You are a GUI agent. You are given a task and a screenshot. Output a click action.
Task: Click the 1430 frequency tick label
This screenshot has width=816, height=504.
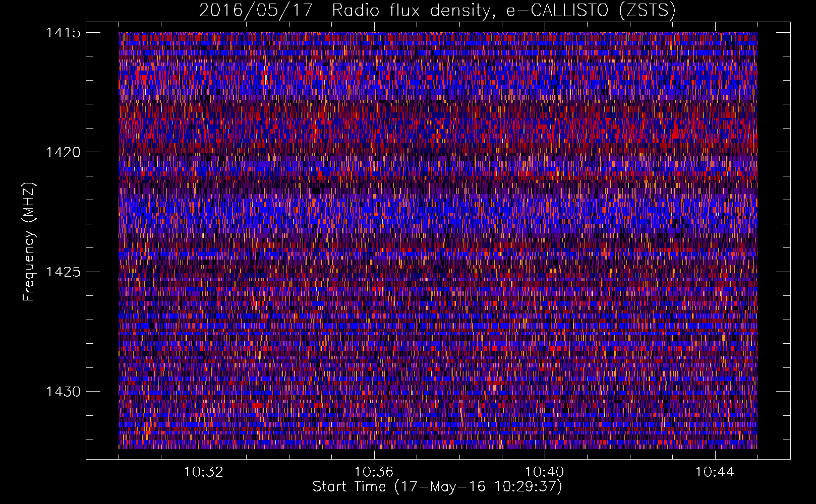(x=63, y=392)
